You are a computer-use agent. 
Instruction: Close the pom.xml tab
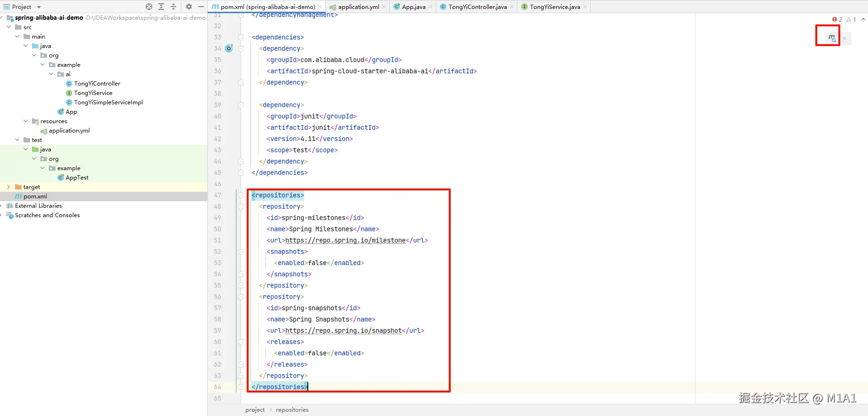320,7
